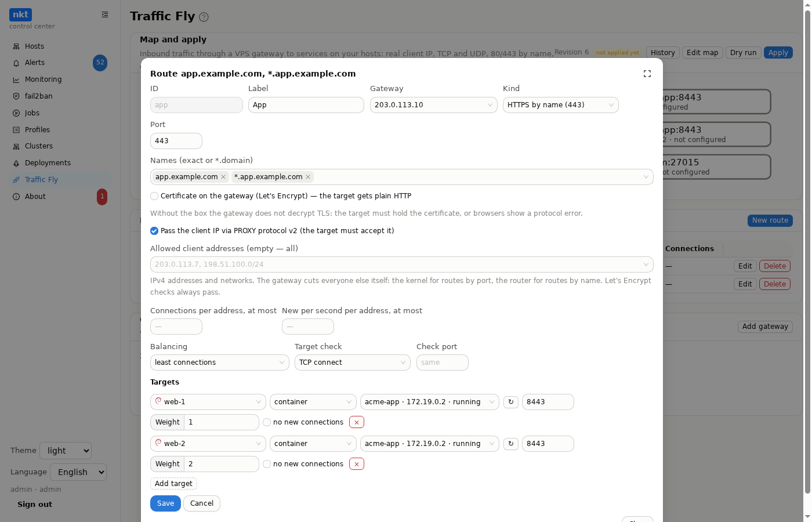Viewport: 812px width, 522px height.
Task: Toggle PROXY protocol v2 client IP checkbox
Action: pos(154,231)
